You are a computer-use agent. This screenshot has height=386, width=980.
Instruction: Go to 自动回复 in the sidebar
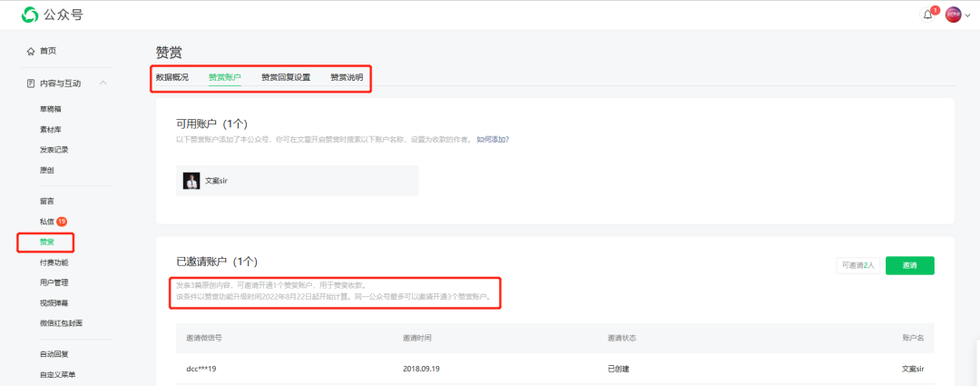pos(54,353)
